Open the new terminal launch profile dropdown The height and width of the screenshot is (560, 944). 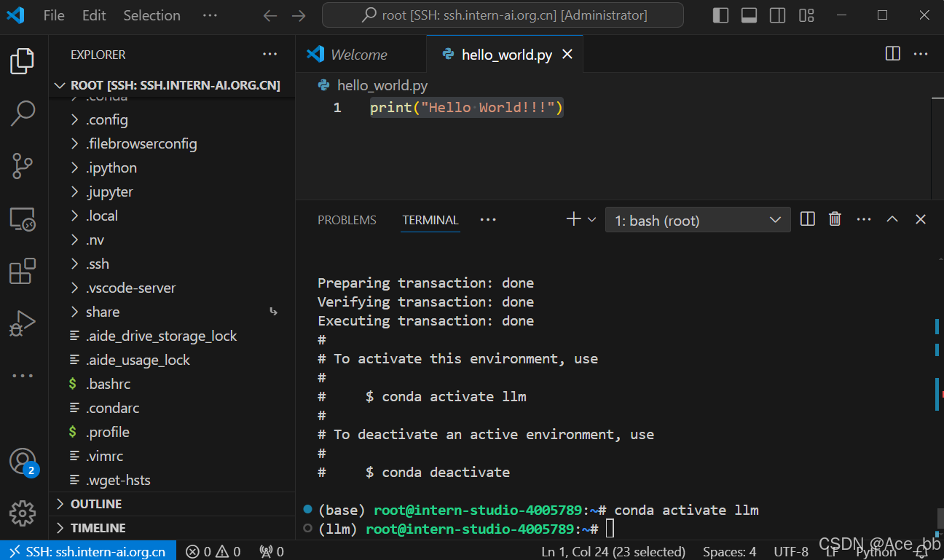[x=592, y=219]
